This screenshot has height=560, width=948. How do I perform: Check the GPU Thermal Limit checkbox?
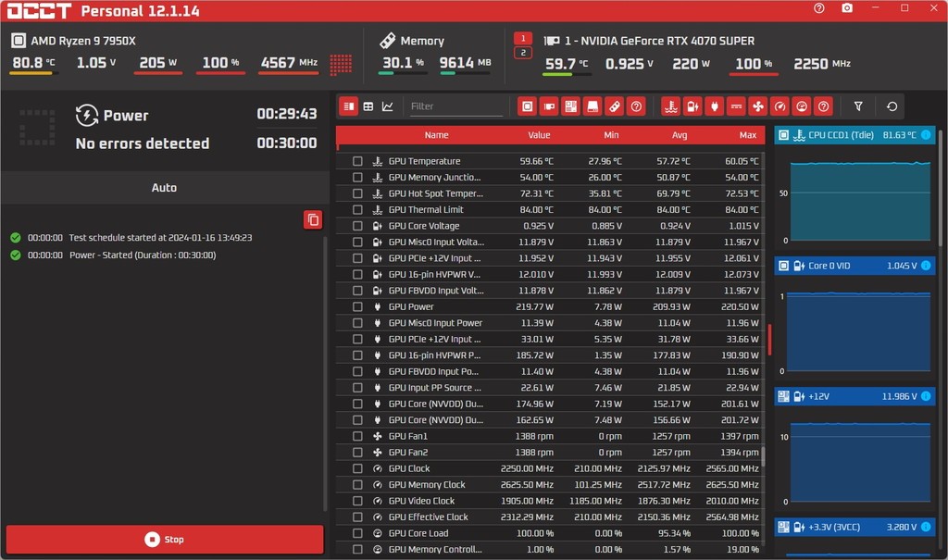click(357, 209)
